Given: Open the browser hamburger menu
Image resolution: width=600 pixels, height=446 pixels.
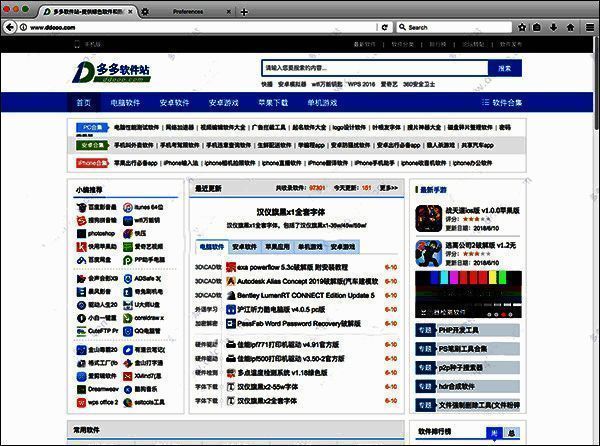Looking at the screenshot, I should click(588, 27).
